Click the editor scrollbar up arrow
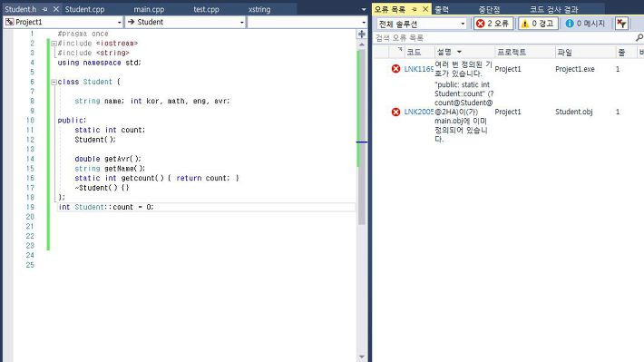 point(362,44)
